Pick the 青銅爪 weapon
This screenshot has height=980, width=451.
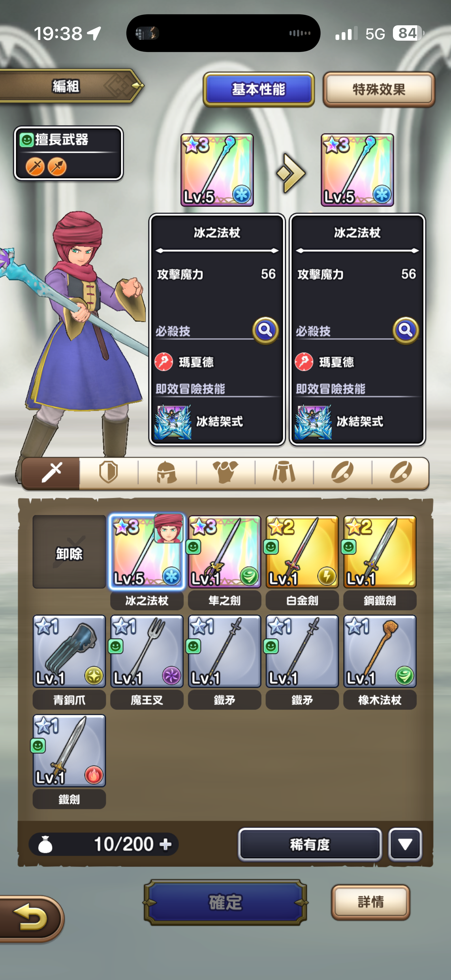pos(69,651)
